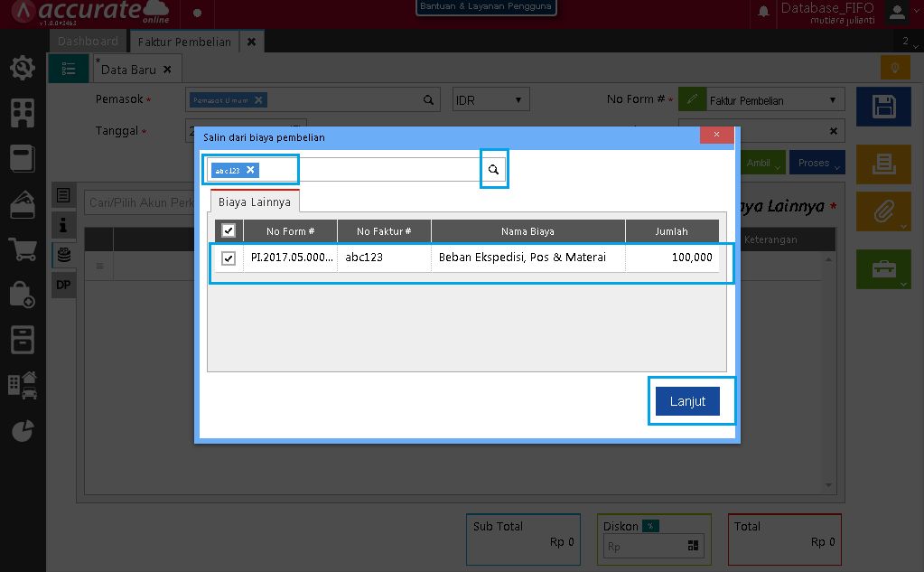
Task: Remove the abc123 filter chip
Action: tap(249, 169)
